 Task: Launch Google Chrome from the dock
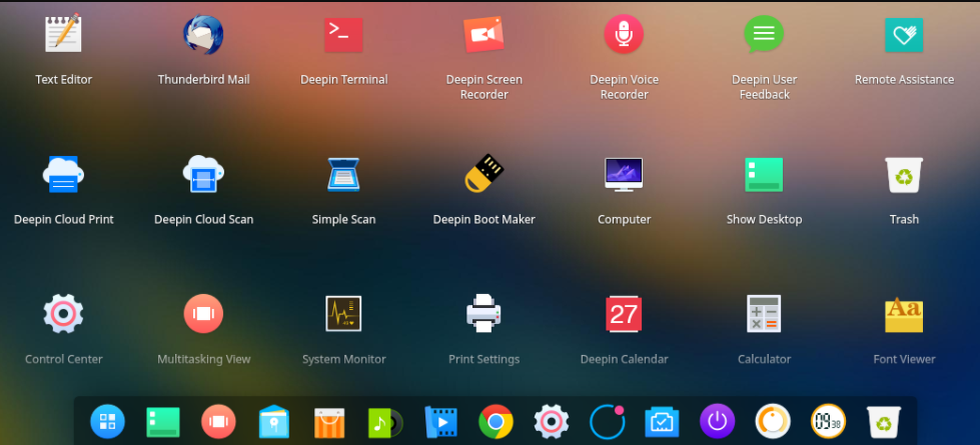496,422
